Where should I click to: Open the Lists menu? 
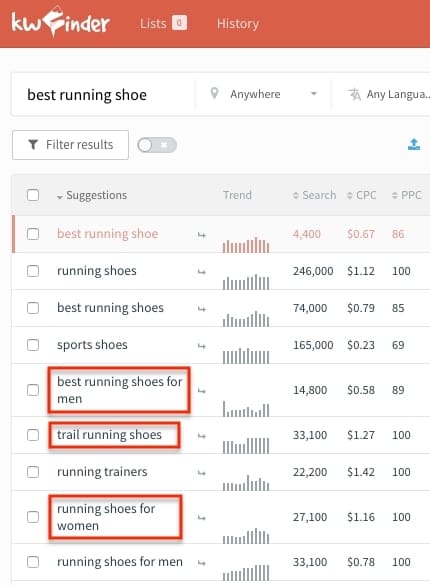pos(163,24)
